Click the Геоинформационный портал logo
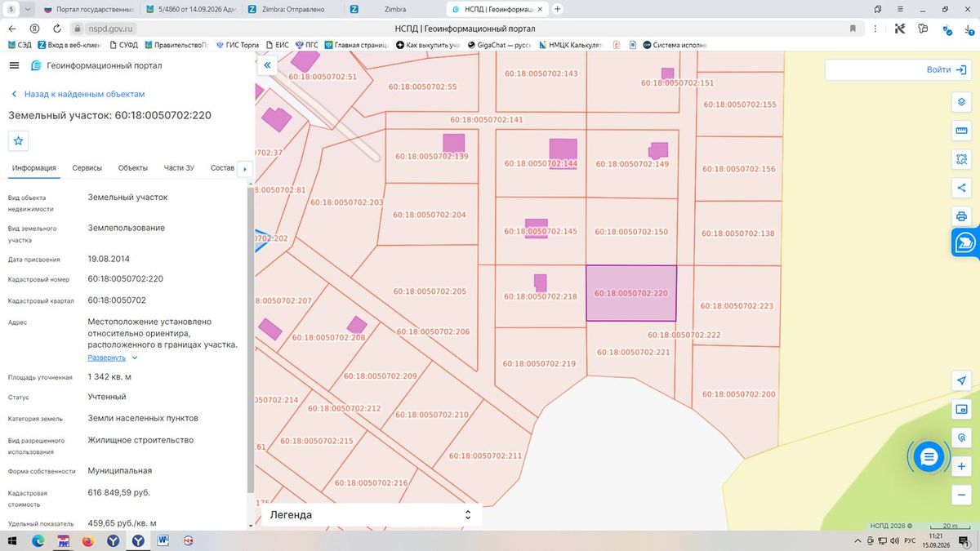980x551 pixels. (96, 66)
